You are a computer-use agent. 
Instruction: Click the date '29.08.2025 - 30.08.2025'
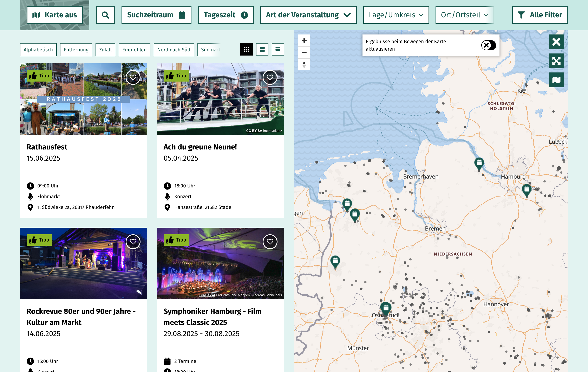[201, 334]
